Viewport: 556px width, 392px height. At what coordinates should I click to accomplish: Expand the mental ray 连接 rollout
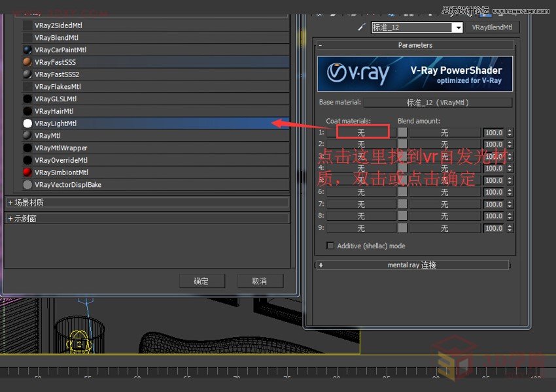click(x=321, y=265)
